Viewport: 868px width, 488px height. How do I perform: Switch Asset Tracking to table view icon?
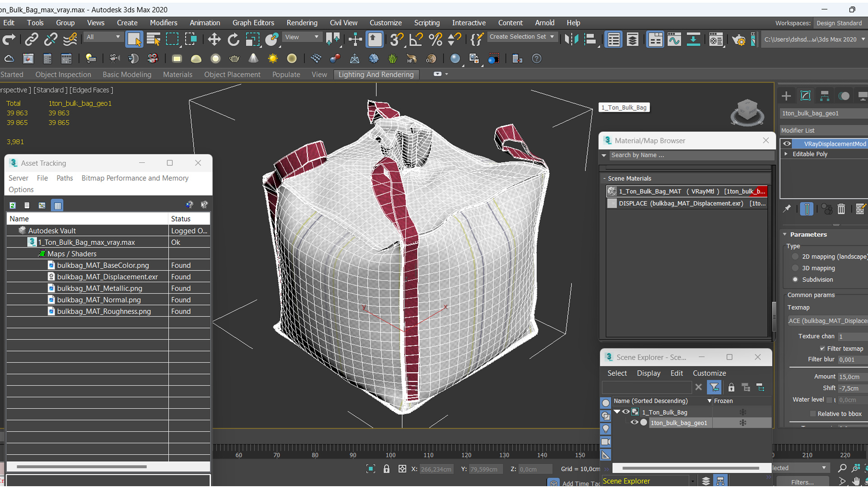57,205
